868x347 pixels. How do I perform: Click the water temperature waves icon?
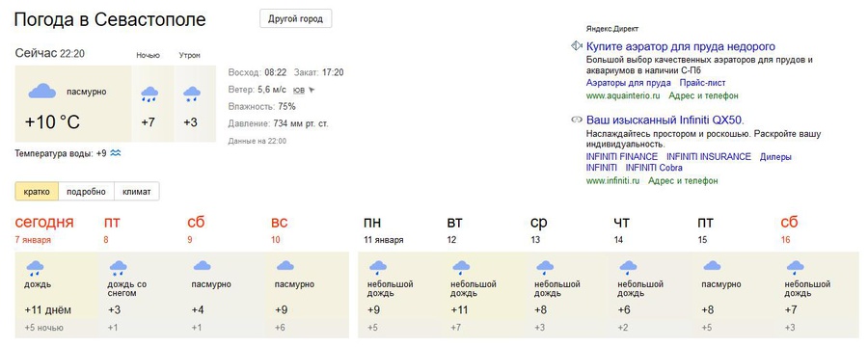pos(115,152)
